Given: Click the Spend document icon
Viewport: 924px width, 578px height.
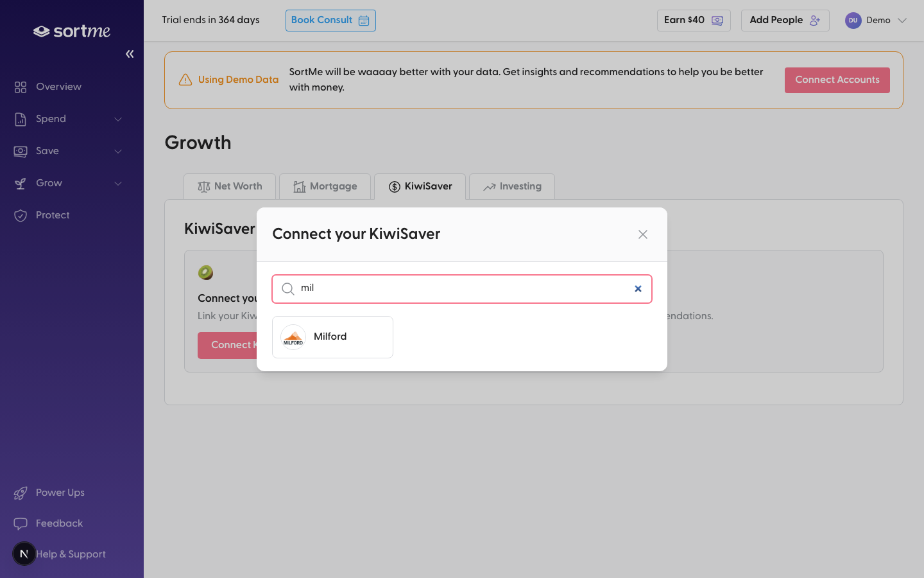Looking at the screenshot, I should pyautogui.click(x=21, y=119).
